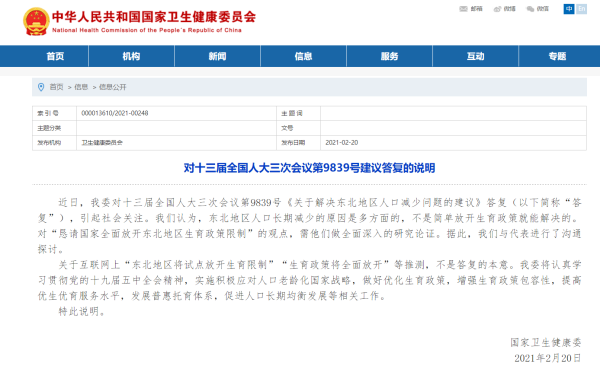600x375 pixels.
Task: Open the 互动 navigation tab
Action: coord(476,56)
